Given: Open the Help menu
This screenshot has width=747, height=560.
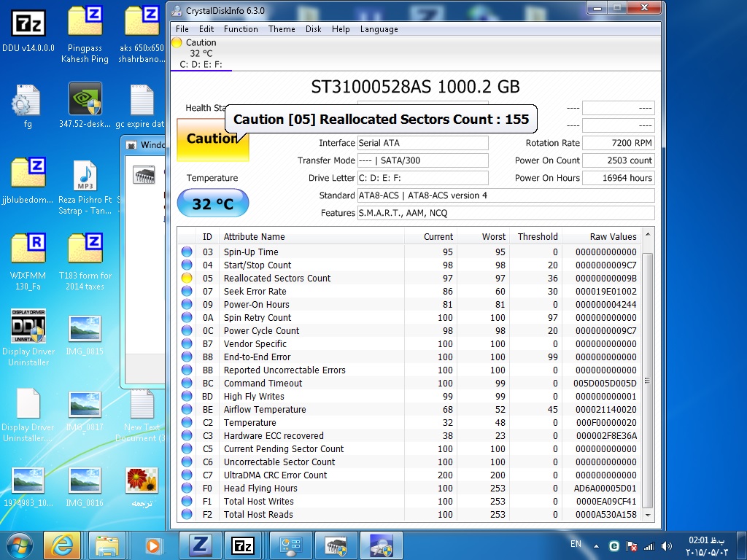Looking at the screenshot, I should 341,29.
